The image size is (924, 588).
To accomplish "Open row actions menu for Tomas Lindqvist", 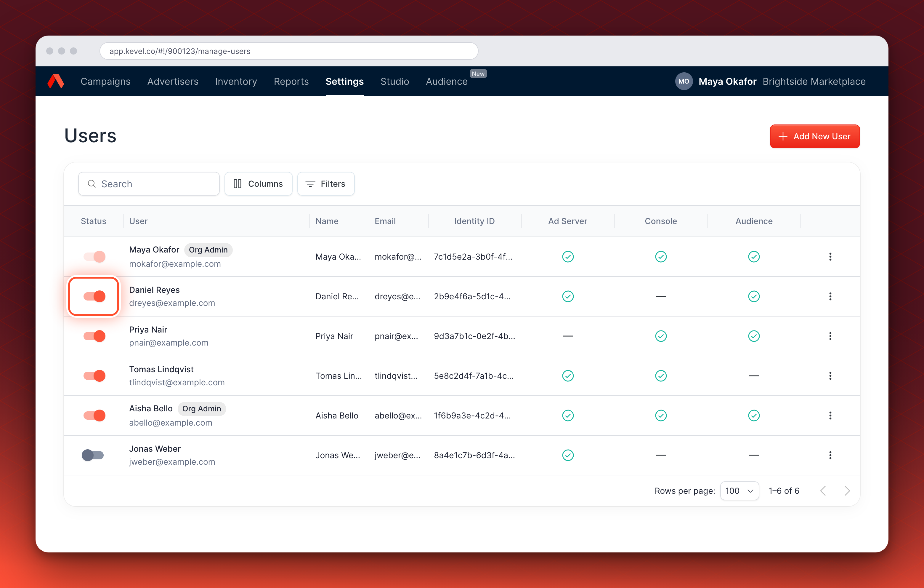I will coord(830,376).
